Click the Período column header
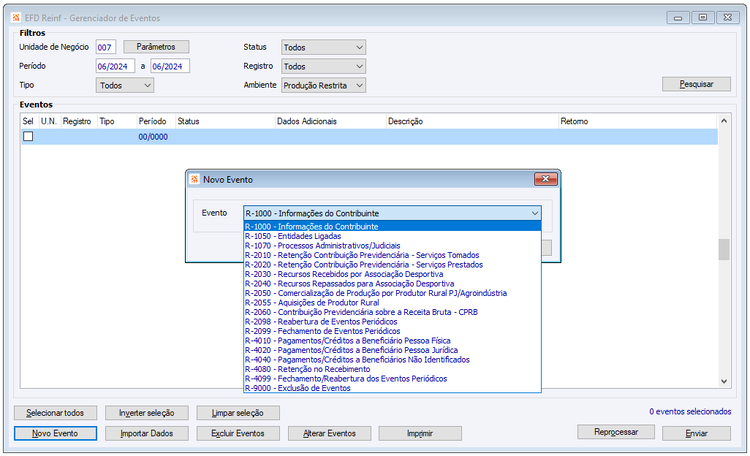The height and width of the screenshot is (456, 750). [x=155, y=122]
